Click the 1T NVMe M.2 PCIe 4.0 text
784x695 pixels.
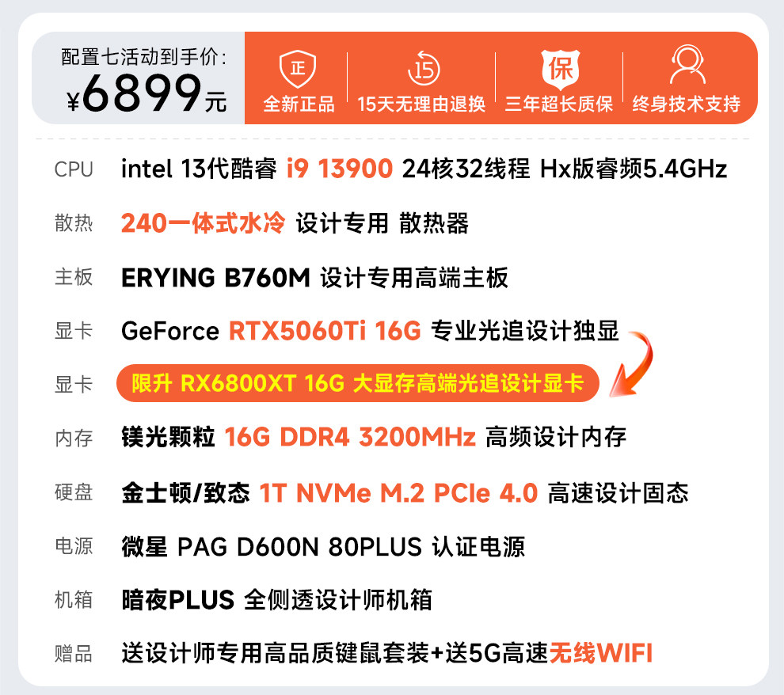point(398,493)
